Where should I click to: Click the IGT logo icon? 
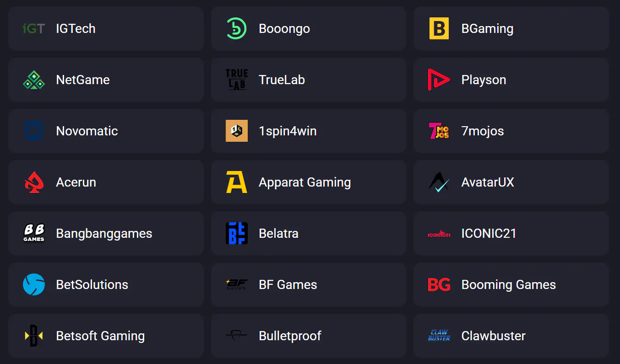tap(34, 29)
